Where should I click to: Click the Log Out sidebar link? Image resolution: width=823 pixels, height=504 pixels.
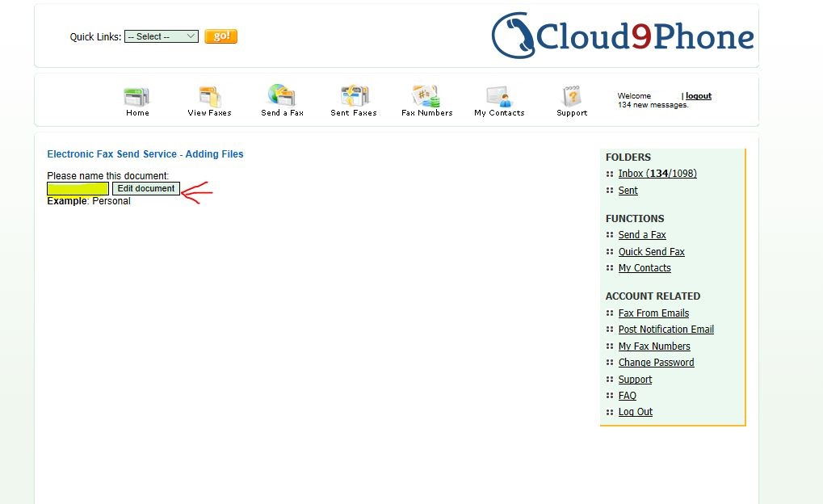(x=635, y=412)
